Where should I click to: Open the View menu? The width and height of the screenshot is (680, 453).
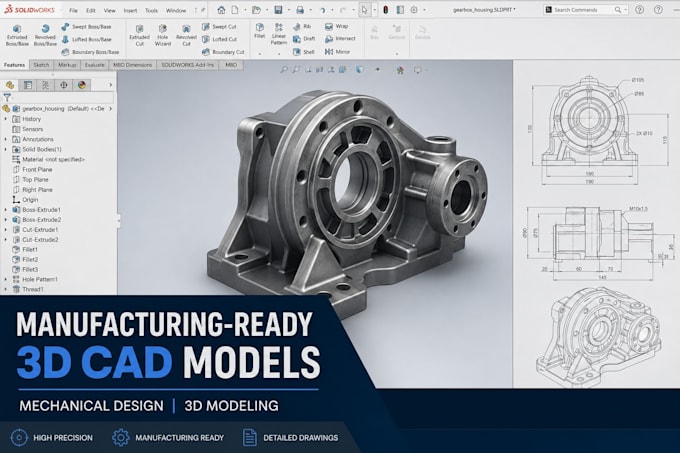coord(110,10)
